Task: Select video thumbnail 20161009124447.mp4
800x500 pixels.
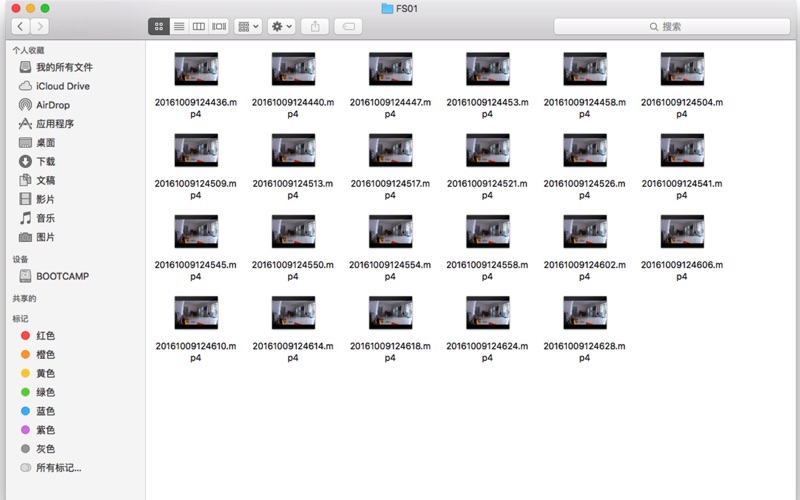Action: [x=390, y=69]
